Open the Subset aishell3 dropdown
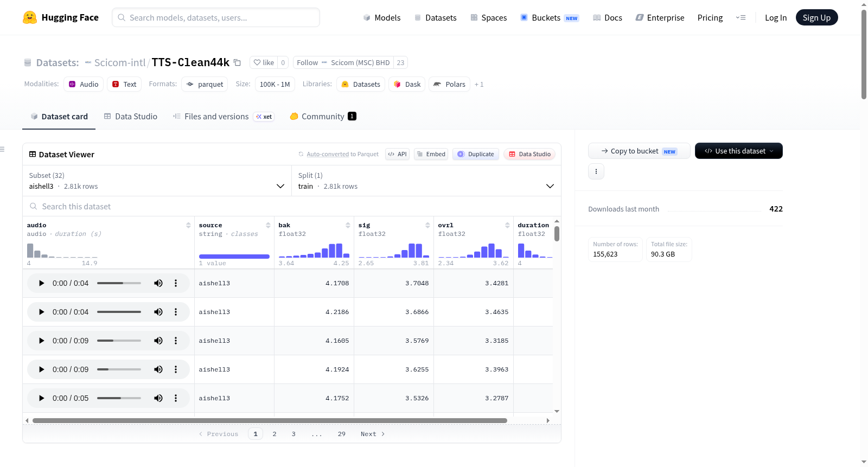Viewport: 868px width, 467px height. [157, 181]
